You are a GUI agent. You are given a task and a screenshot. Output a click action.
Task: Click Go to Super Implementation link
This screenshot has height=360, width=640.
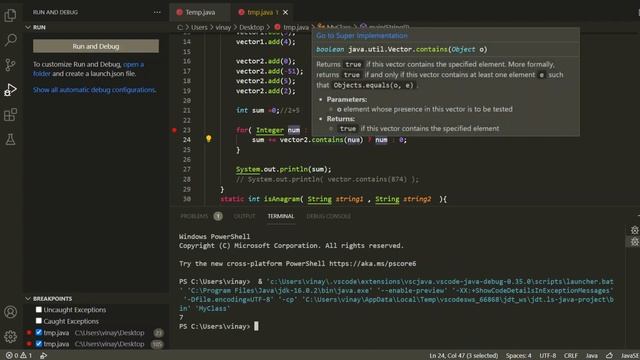362,36
